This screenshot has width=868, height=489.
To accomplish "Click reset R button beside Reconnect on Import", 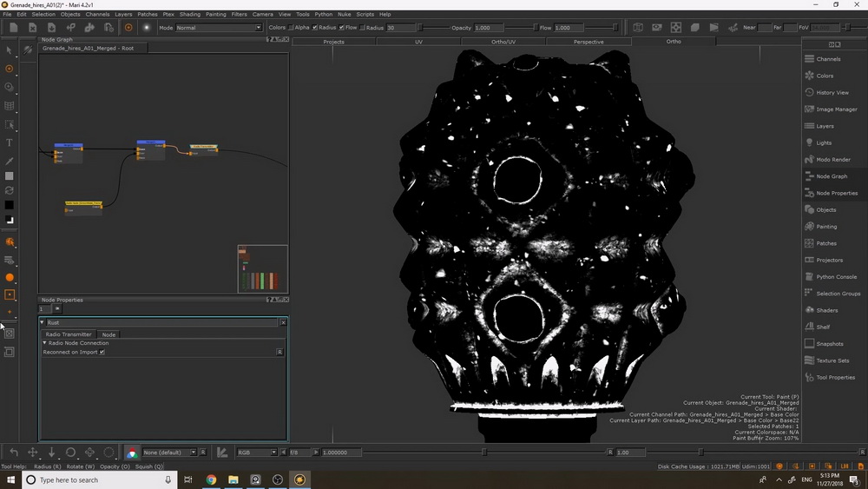I will (x=279, y=353).
